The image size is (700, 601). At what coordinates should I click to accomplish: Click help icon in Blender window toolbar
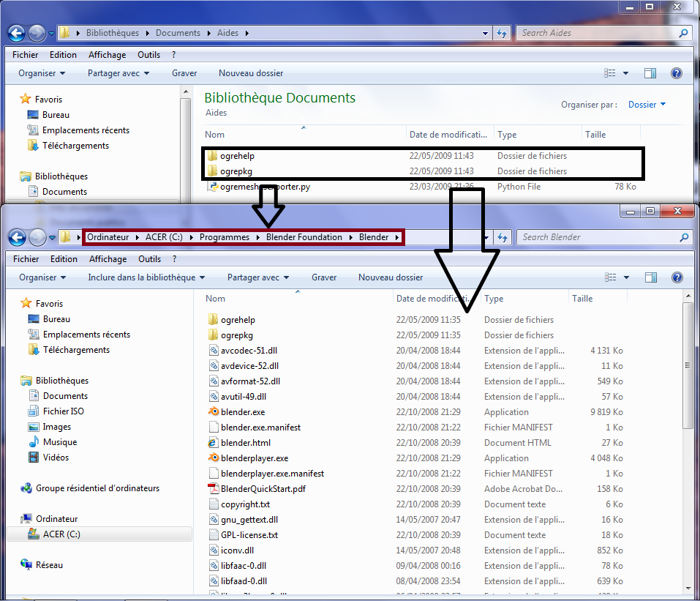pyautogui.click(x=677, y=277)
